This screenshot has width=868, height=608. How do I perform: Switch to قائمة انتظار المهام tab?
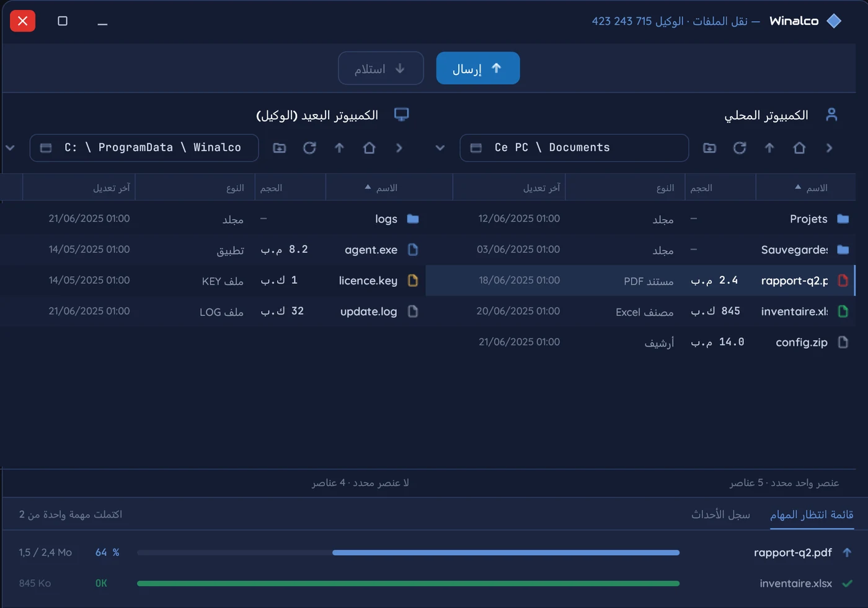[812, 515]
